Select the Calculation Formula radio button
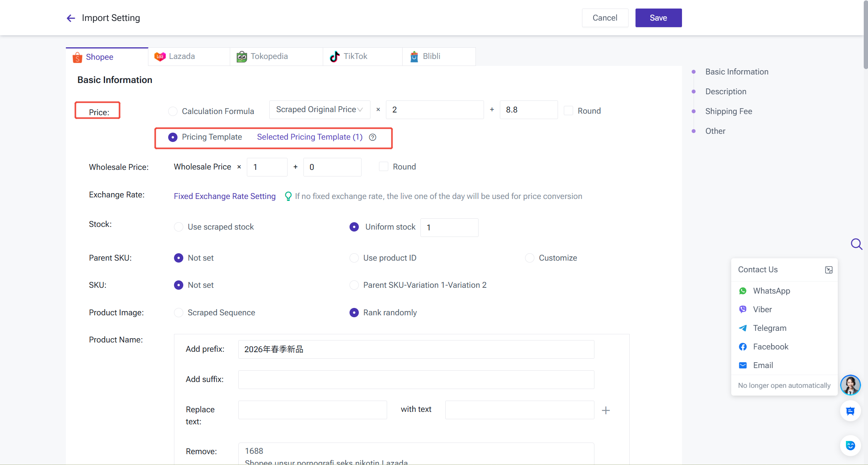Viewport: 868px width, 465px height. coord(173,111)
